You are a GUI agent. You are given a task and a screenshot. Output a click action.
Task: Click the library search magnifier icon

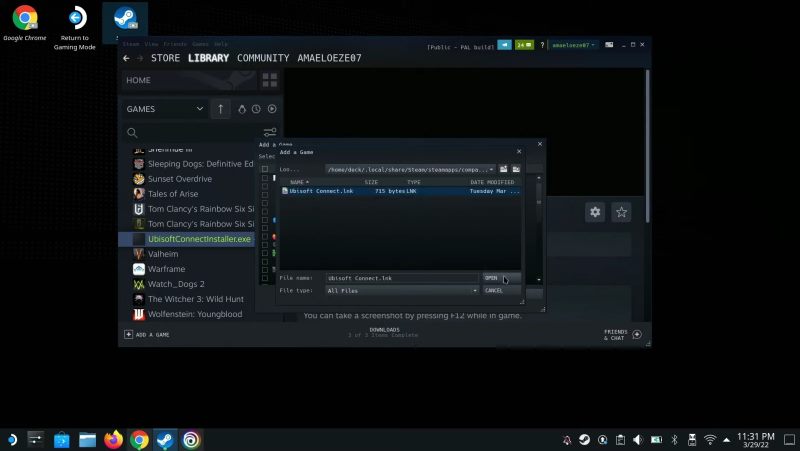click(x=132, y=133)
